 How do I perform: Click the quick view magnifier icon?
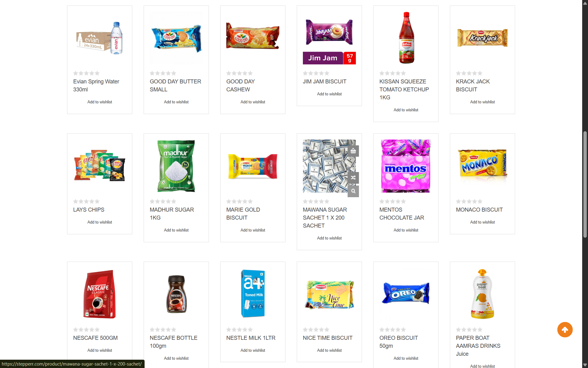353,191
